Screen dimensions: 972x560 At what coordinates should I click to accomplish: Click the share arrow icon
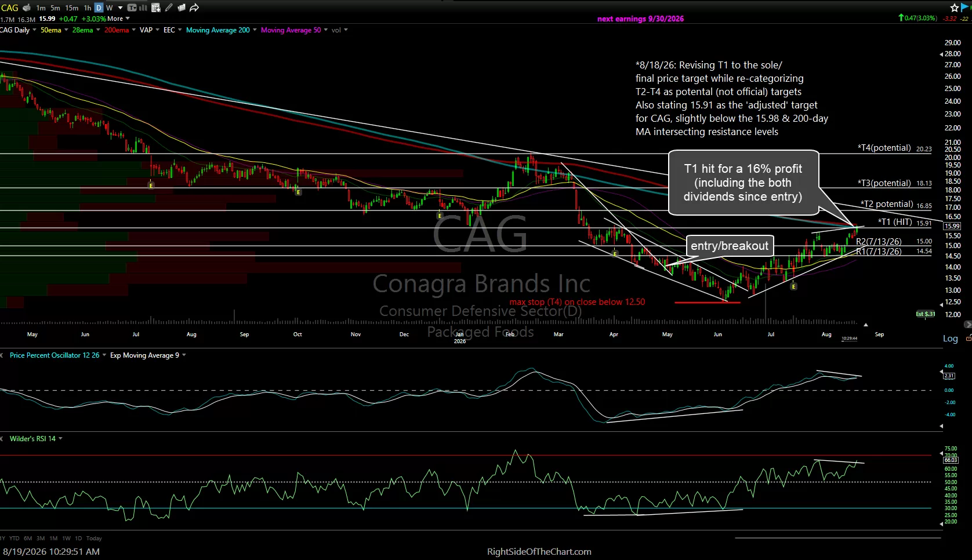pyautogui.click(x=194, y=8)
